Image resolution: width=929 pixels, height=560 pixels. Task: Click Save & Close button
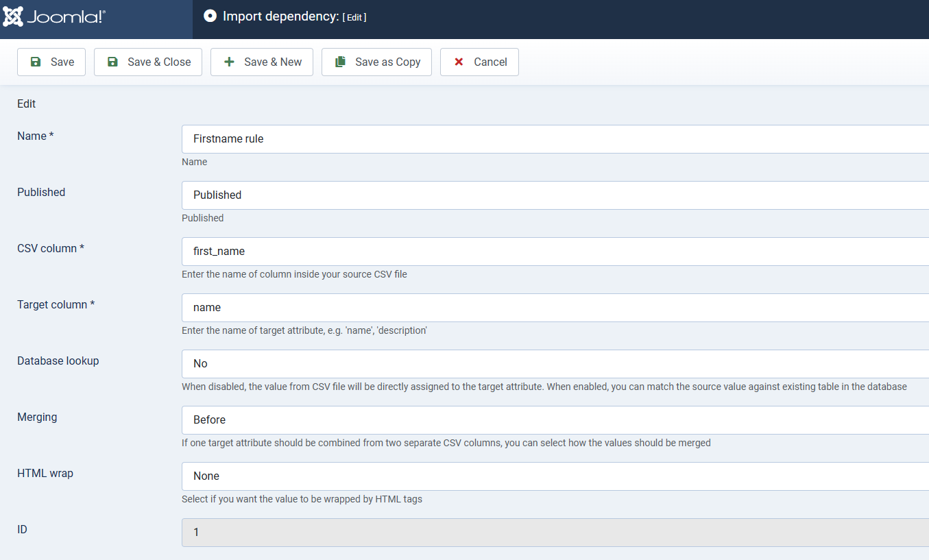pyautogui.click(x=148, y=62)
